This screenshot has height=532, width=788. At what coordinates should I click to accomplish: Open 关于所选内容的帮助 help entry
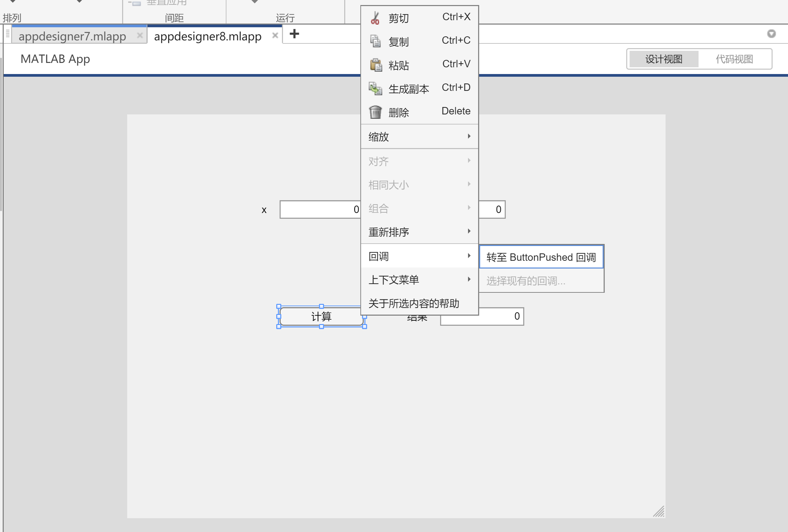pyautogui.click(x=414, y=303)
